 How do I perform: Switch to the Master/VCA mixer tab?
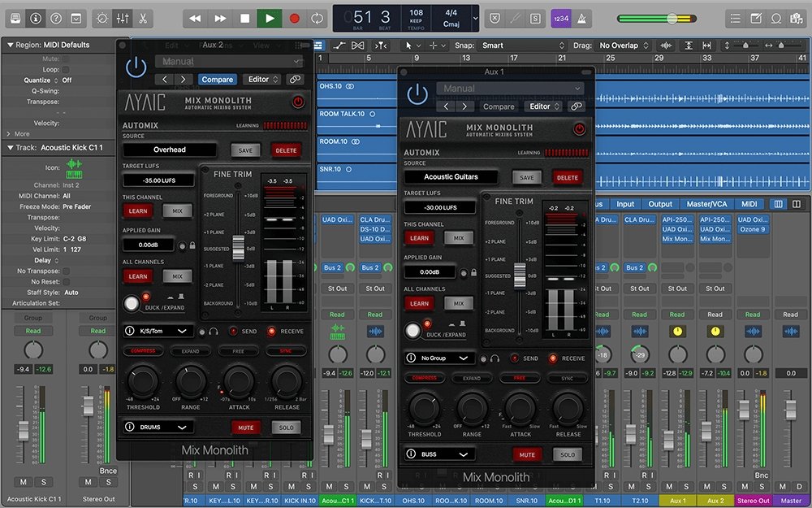tap(706, 204)
